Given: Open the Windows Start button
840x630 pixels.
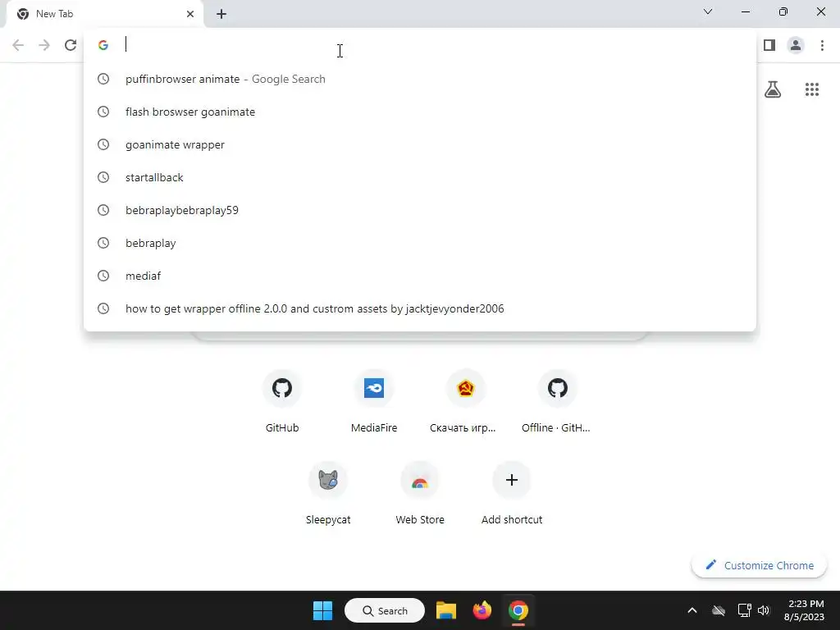Looking at the screenshot, I should (322, 610).
